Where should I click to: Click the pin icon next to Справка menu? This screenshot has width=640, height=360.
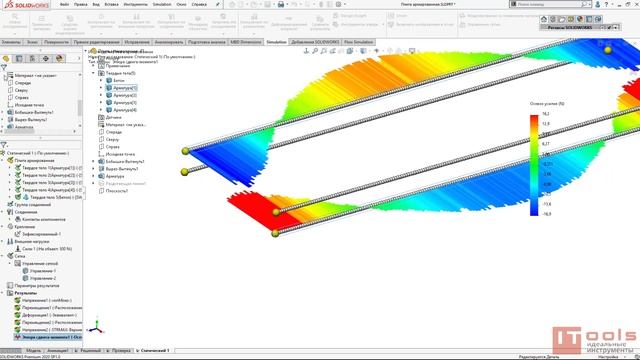coord(218,4)
